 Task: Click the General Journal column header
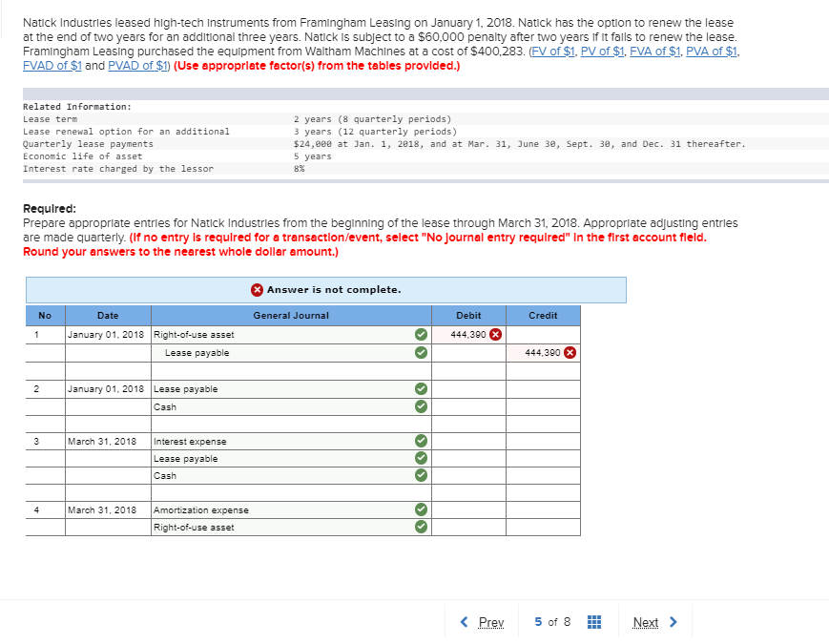(291, 315)
